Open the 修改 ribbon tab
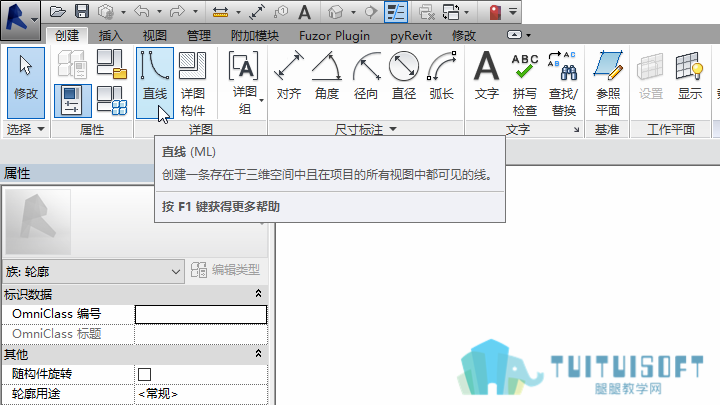The image size is (720, 405). (x=464, y=35)
